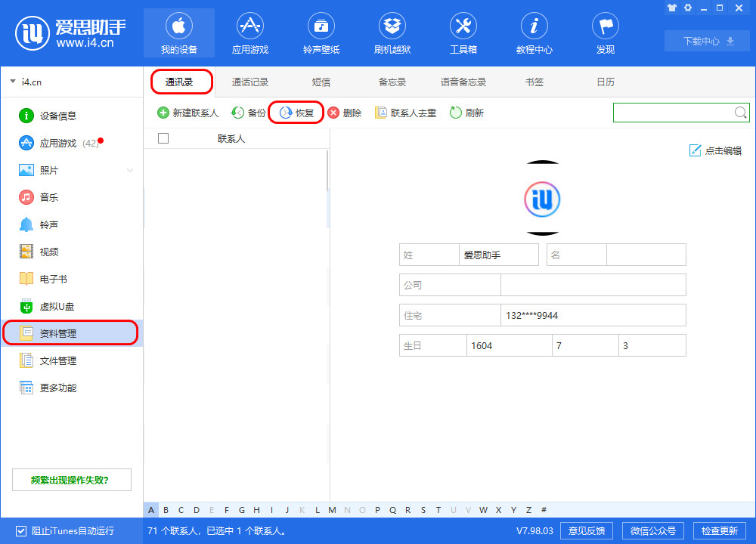Image resolution: width=756 pixels, height=544 pixels.
Task: Click the contact search input field
Action: tap(673, 113)
